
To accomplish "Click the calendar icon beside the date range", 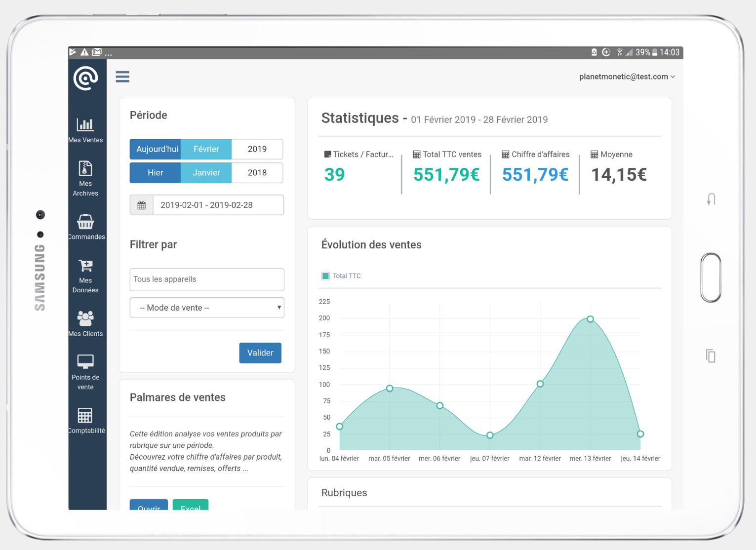I will click(x=141, y=205).
